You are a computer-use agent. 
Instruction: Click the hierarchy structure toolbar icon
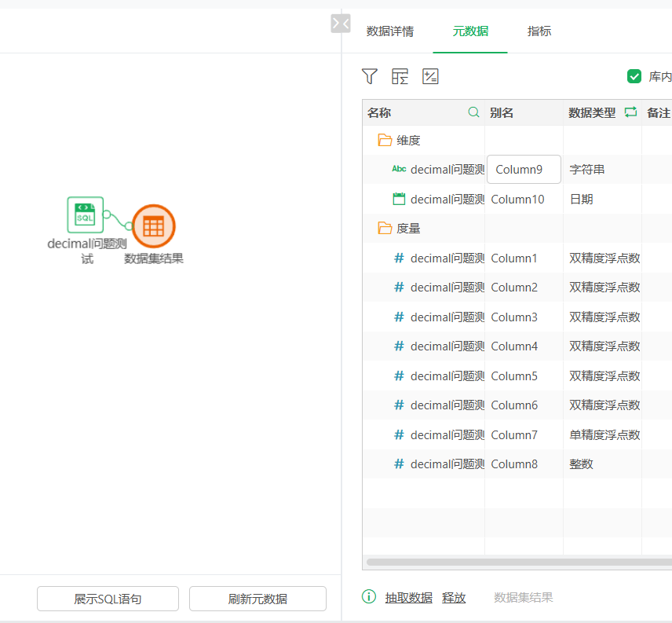click(400, 76)
